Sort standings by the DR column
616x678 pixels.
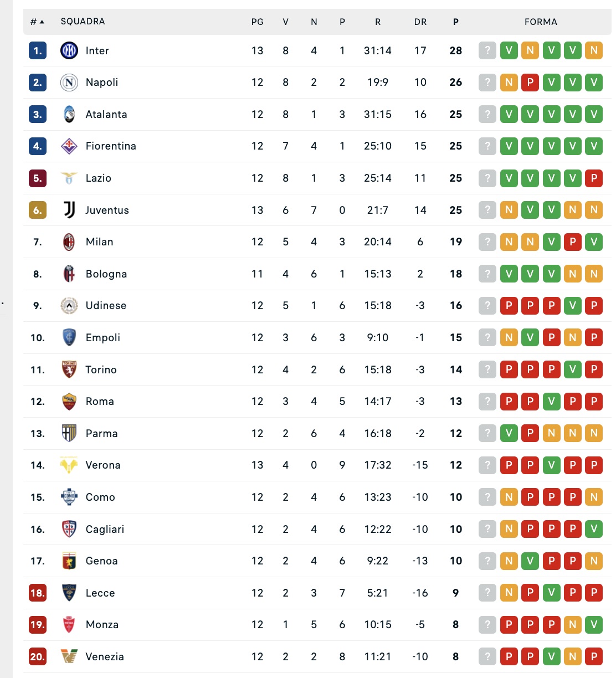point(420,22)
